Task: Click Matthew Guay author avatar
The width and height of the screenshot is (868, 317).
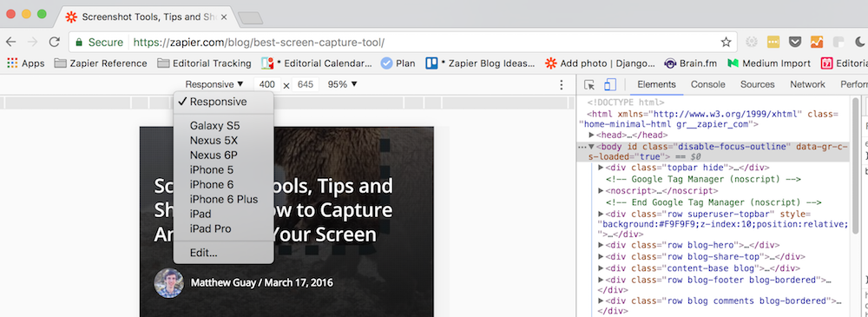Action: click(169, 283)
